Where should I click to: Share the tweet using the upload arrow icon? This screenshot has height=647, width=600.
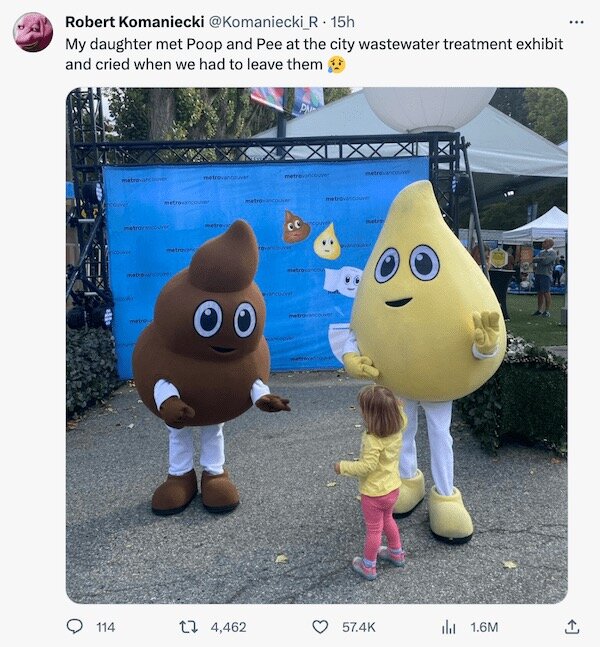572,627
